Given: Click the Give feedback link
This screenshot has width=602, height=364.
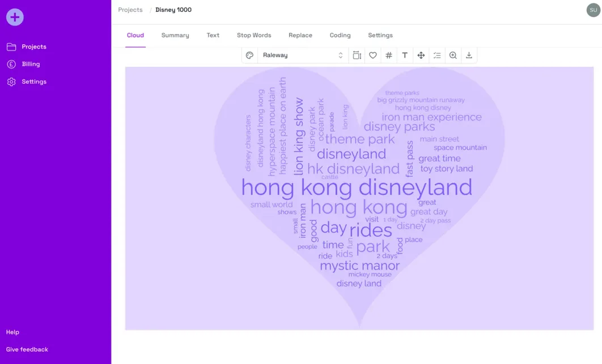Looking at the screenshot, I should point(27,349).
